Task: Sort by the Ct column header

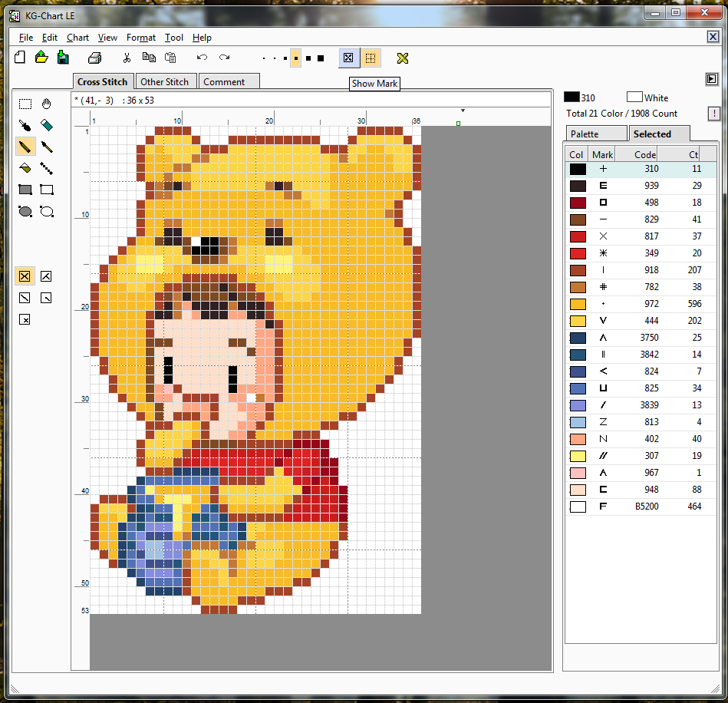Action: (678, 154)
